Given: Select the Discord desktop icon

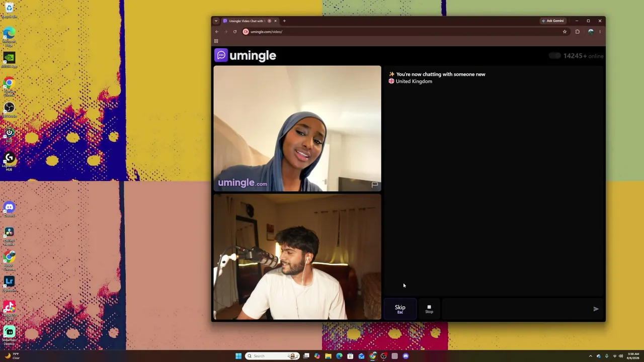Looking at the screenshot, I should tap(9, 209).
